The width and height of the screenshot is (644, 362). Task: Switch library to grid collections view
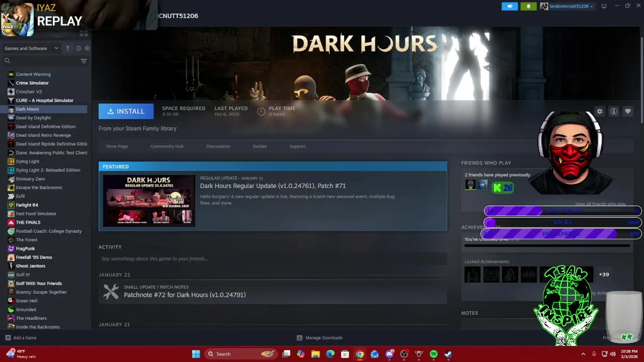84,34
